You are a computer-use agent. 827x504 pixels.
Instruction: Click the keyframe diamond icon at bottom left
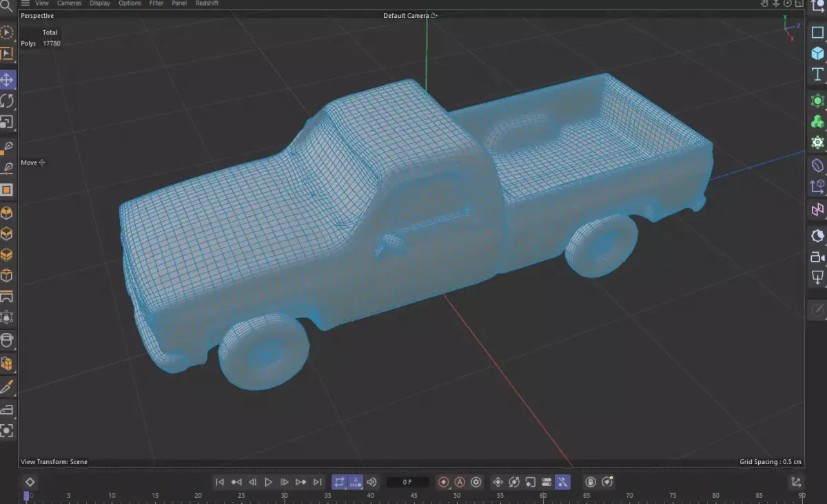pyautogui.click(x=30, y=482)
